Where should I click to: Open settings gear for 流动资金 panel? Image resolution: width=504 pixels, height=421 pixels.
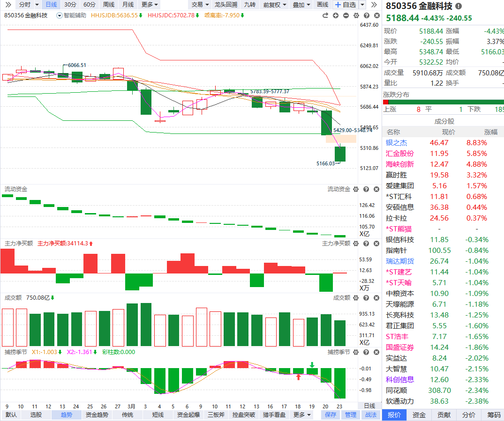tap(356, 190)
